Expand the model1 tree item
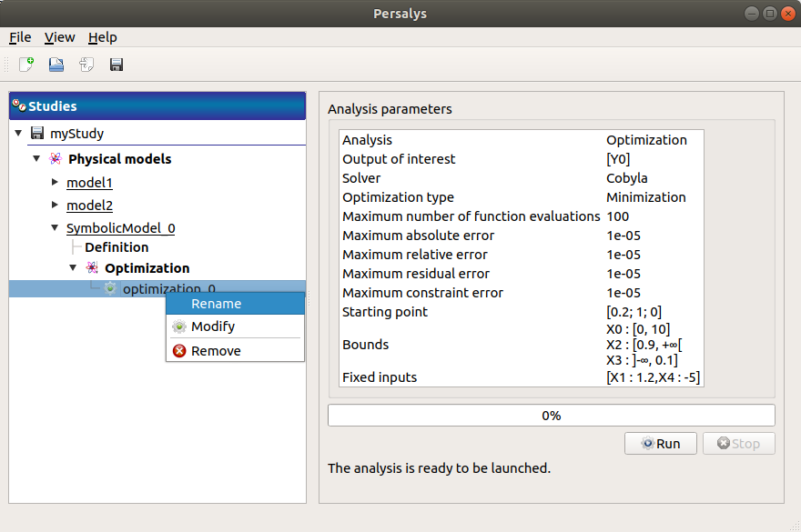Viewport: 801px width, 532px height. [53, 182]
